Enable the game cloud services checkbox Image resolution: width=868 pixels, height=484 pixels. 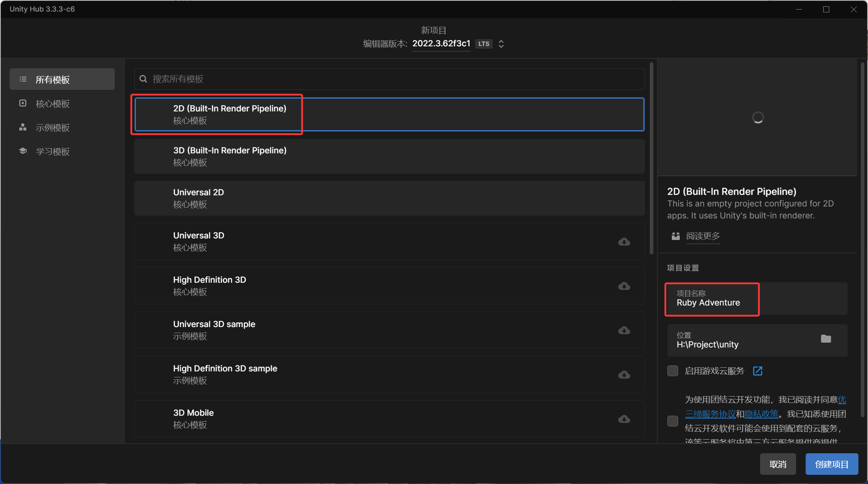pyautogui.click(x=673, y=371)
